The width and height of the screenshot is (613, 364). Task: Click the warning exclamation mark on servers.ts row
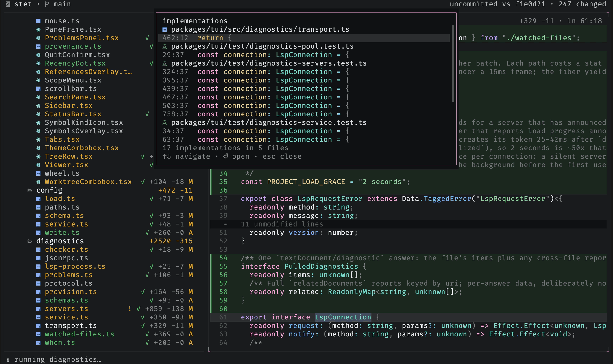(130, 309)
